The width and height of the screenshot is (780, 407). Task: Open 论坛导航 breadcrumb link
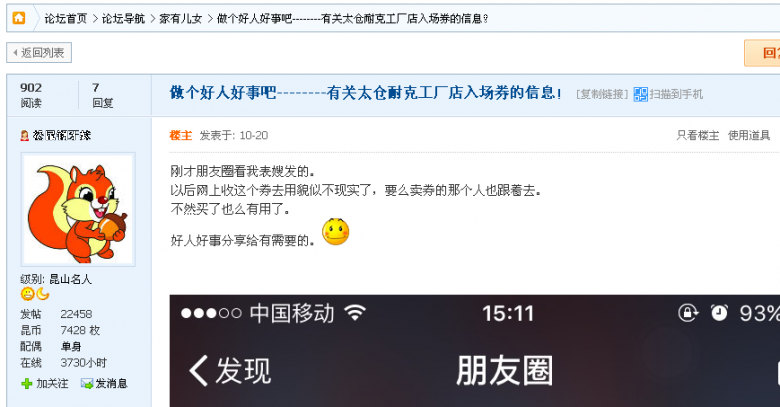(123, 19)
